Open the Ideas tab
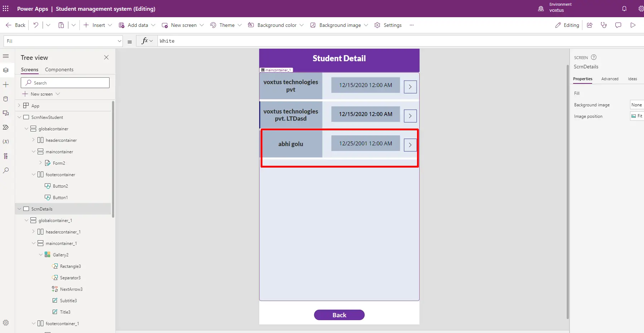Image resolution: width=644 pixels, height=333 pixels. (x=632, y=79)
